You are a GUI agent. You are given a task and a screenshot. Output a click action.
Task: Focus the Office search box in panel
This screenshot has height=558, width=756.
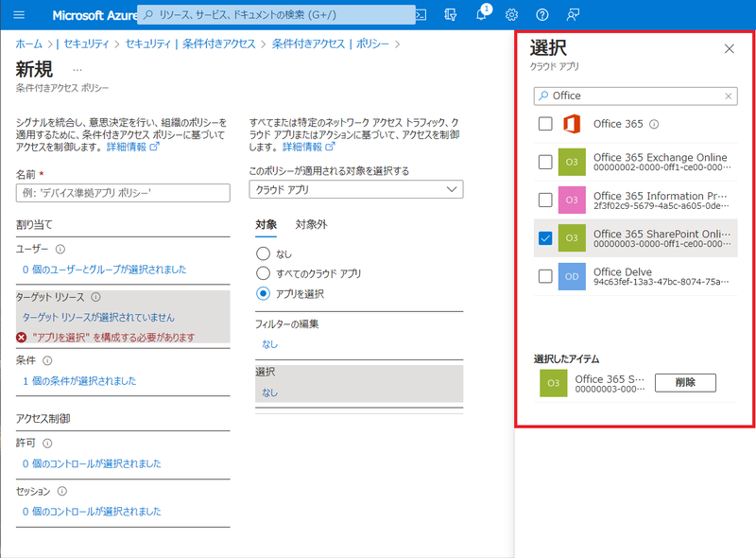point(635,96)
